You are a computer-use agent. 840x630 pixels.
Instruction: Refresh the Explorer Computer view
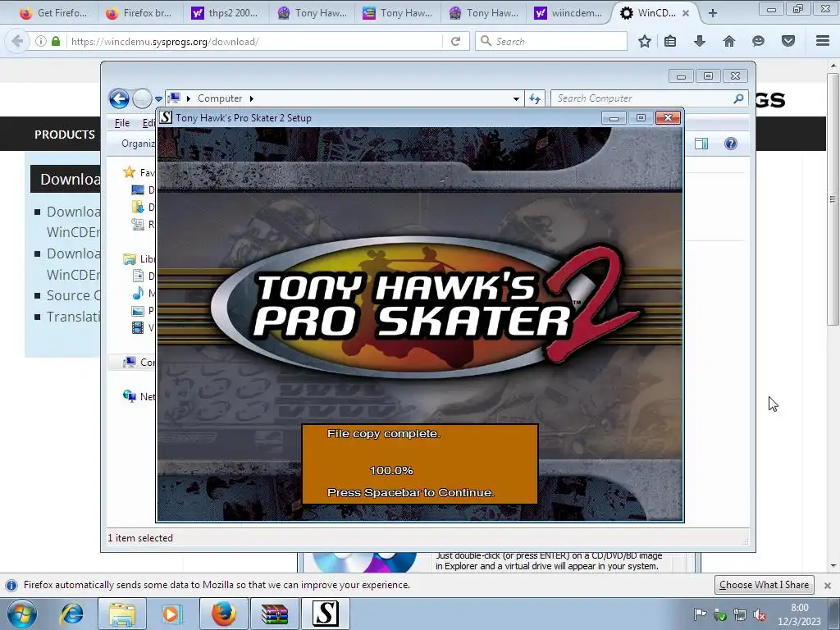point(535,98)
